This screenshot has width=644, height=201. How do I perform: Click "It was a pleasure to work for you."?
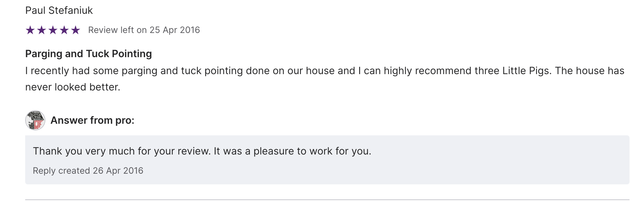coord(292,151)
